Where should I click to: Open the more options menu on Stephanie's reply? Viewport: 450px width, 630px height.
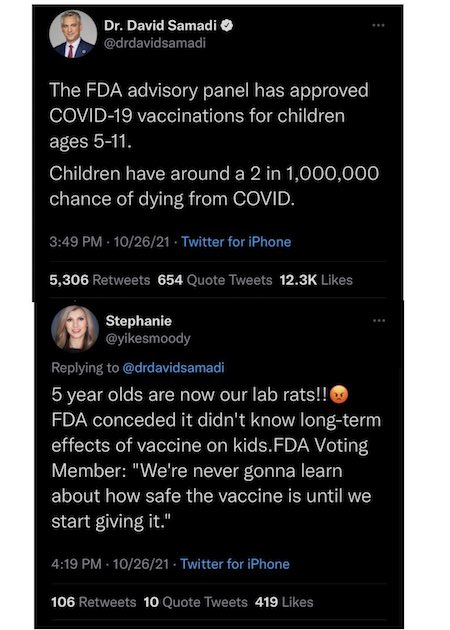click(x=379, y=321)
